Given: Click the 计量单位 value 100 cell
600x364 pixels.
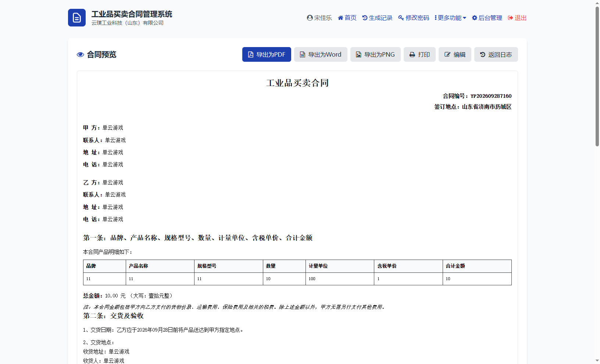Looking at the screenshot, I should pos(340,279).
